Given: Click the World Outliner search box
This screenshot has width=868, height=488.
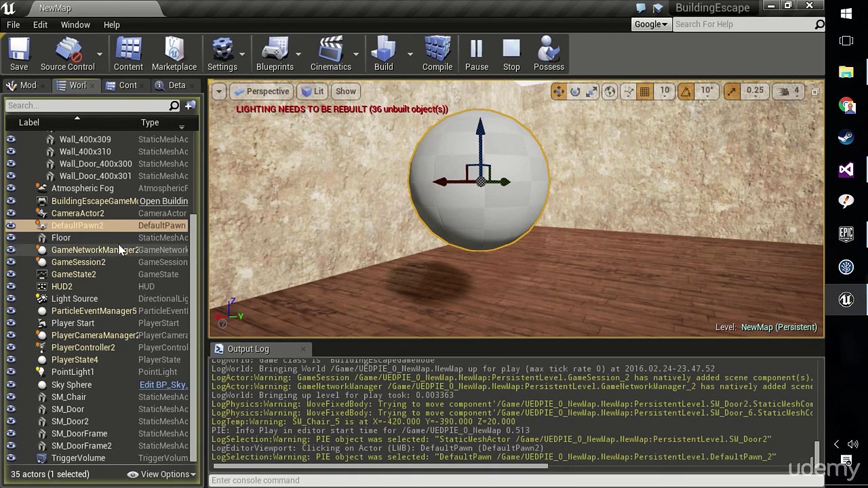Looking at the screenshot, I should (87, 106).
